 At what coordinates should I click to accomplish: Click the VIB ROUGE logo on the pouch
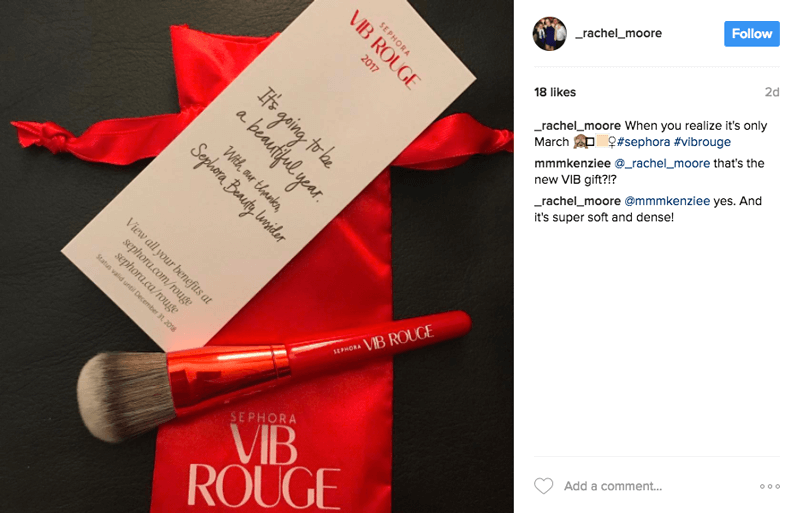(263, 459)
